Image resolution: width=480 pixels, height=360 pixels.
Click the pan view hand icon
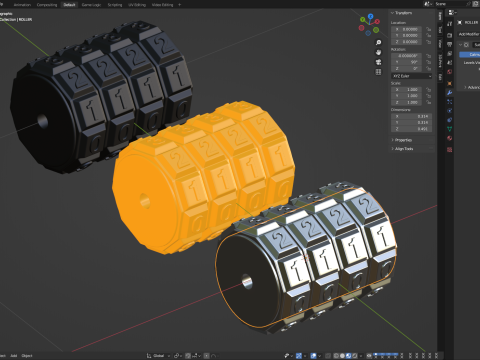(x=378, y=52)
